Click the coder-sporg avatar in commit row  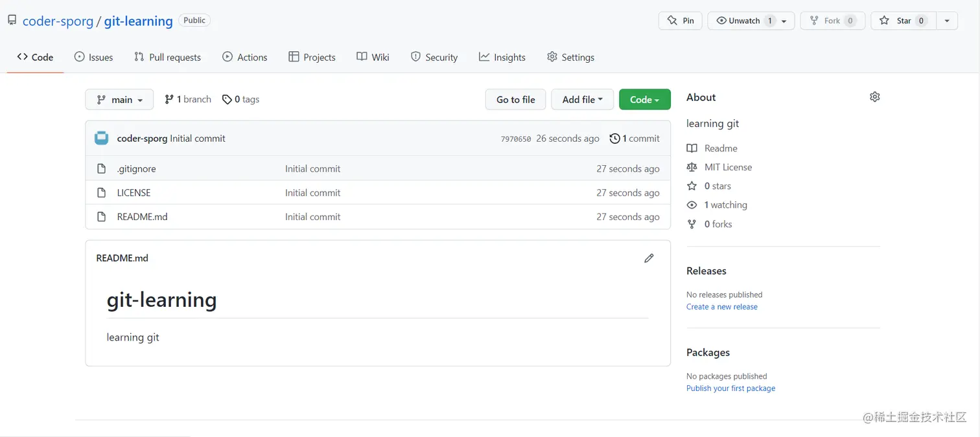102,138
